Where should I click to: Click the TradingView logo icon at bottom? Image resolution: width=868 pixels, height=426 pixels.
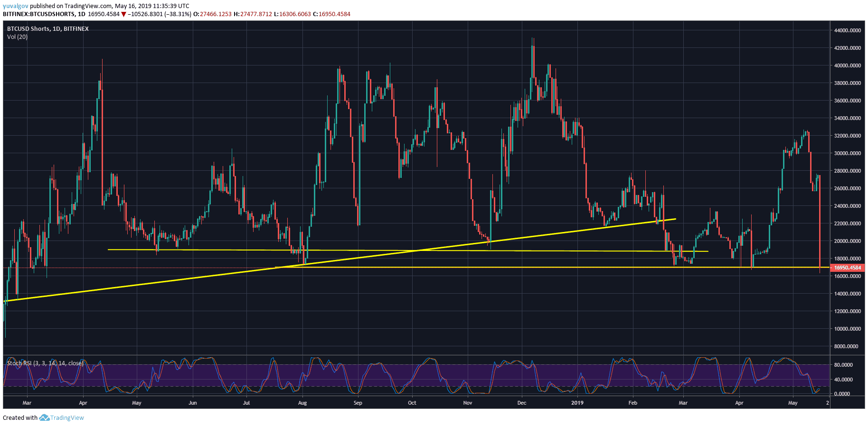click(x=44, y=417)
